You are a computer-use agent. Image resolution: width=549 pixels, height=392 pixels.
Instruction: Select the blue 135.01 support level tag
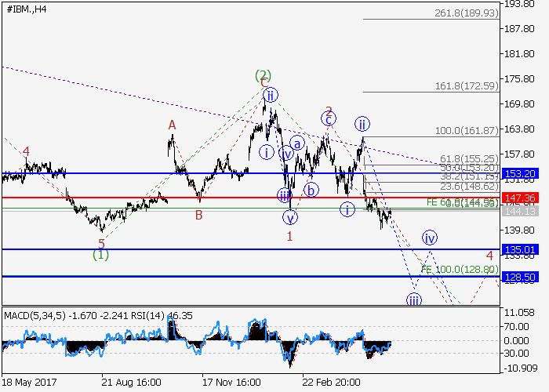coord(520,249)
